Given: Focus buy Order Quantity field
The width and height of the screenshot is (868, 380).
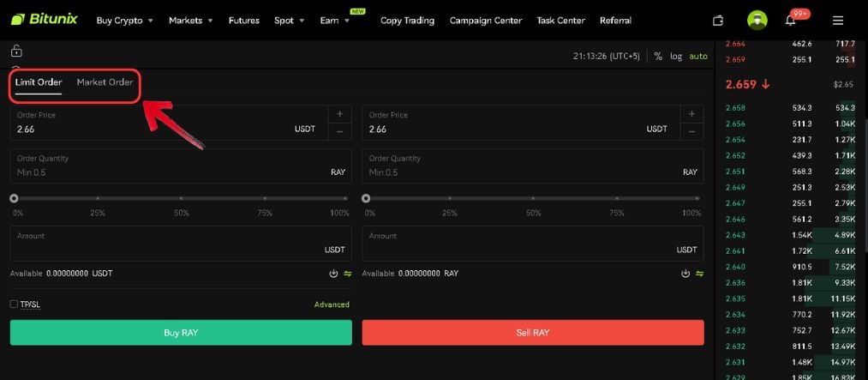Looking at the screenshot, I should click(x=181, y=166).
